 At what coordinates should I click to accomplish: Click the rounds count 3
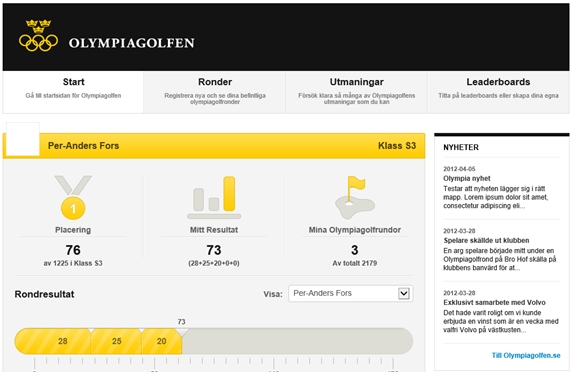[x=355, y=250]
